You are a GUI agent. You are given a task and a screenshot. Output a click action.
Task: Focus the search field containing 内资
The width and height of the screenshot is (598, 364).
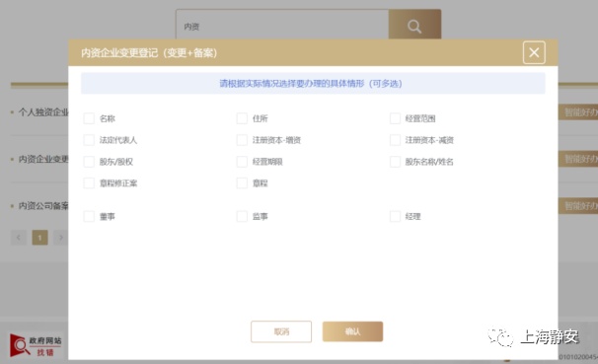[x=282, y=26]
